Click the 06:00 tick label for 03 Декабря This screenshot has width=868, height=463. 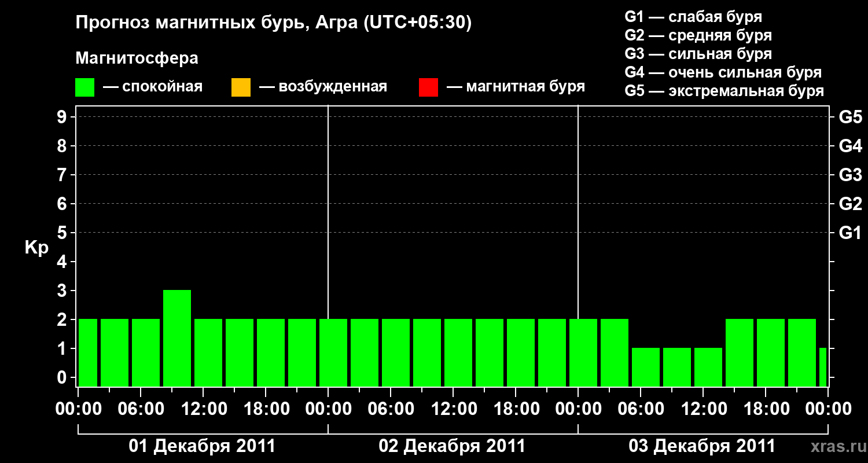point(641,409)
